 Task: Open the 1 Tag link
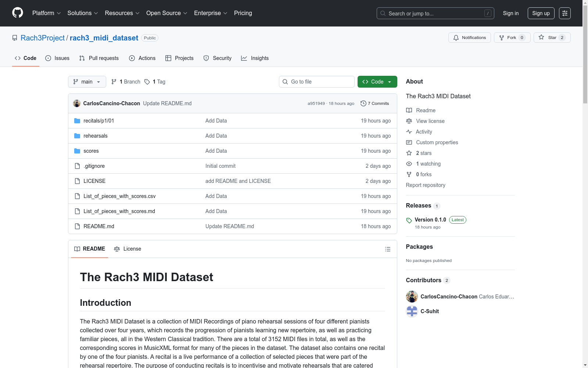155,82
